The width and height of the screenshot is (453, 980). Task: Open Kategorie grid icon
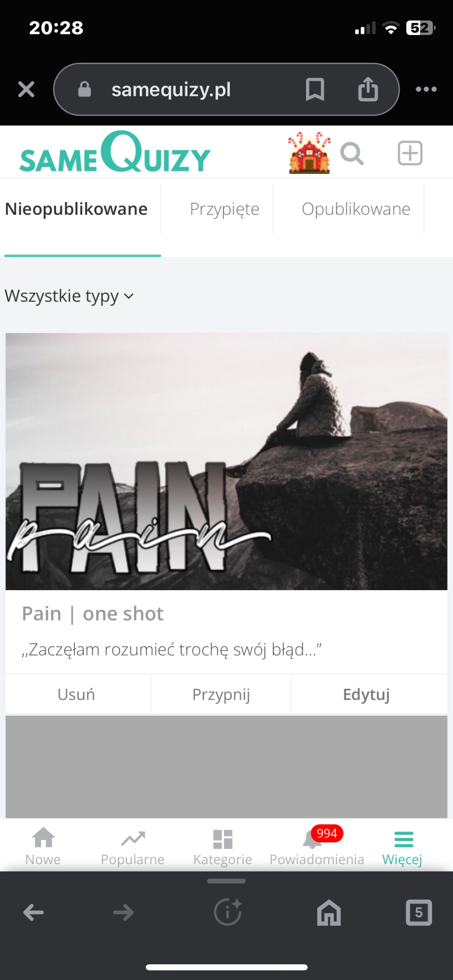(x=223, y=846)
